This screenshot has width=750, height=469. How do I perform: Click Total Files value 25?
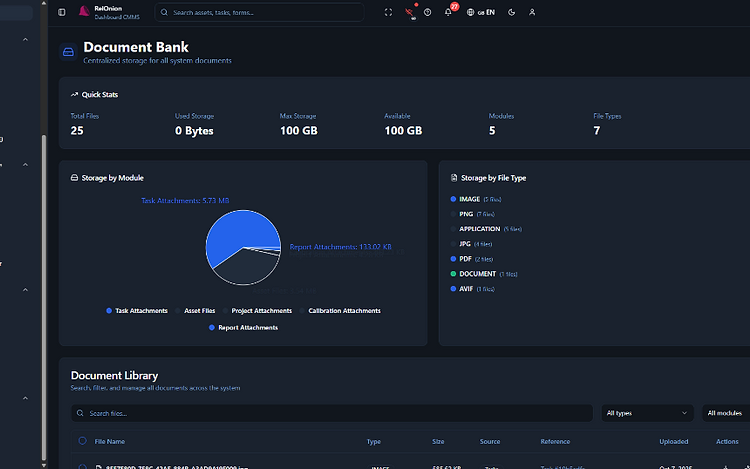pos(77,131)
